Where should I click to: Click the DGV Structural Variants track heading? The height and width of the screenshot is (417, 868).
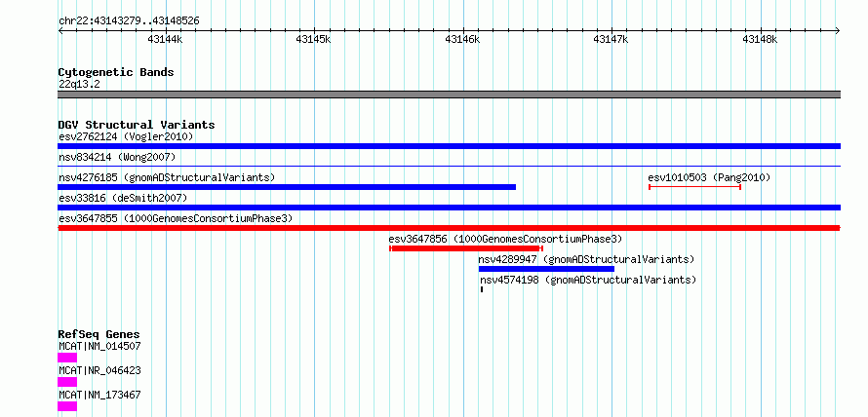137,125
